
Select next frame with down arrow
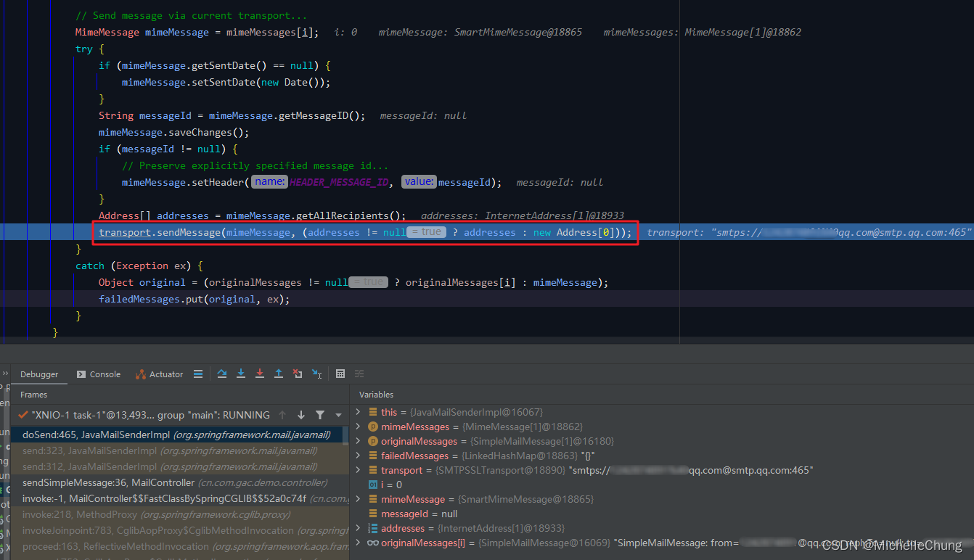[301, 415]
